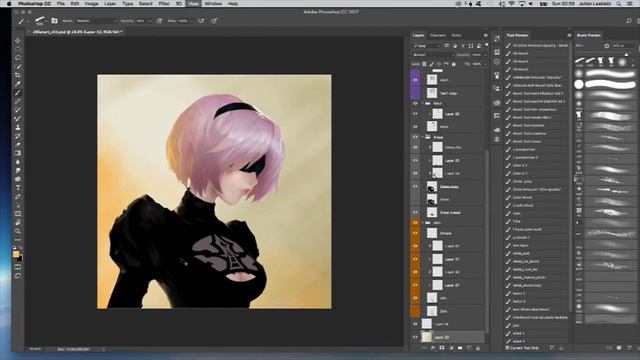Open the layer blend mode dropdown

pyautogui.click(x=433, y=55)
